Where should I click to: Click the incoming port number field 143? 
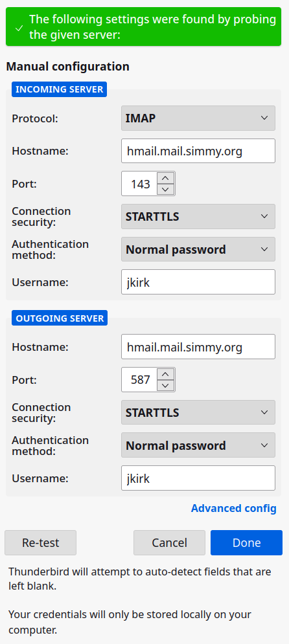tap(139, 184)
